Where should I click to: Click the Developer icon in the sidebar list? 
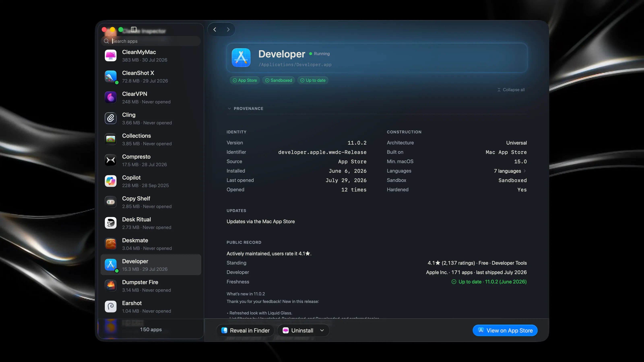pyautogui.click(x=110, y=265)
